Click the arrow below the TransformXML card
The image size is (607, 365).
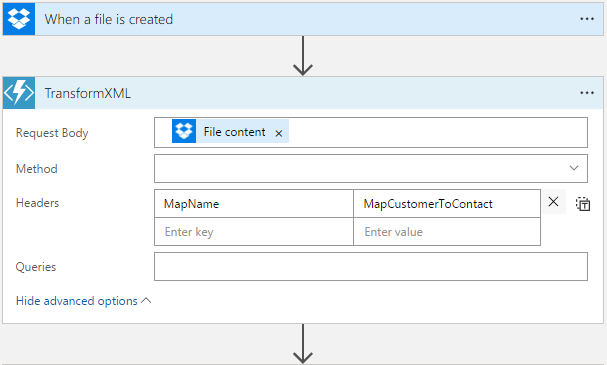[x=303, y=344]
